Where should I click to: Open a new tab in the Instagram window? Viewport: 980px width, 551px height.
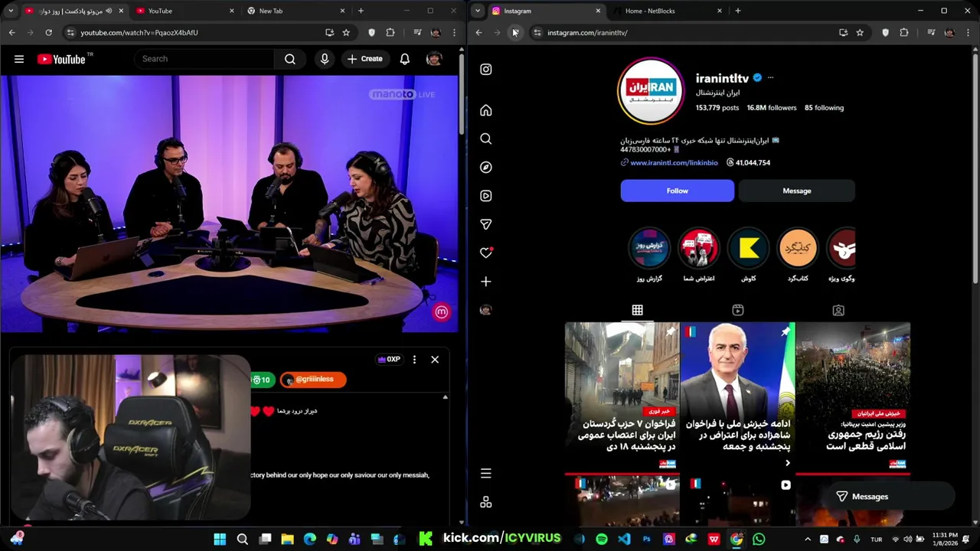click(737, 11)
